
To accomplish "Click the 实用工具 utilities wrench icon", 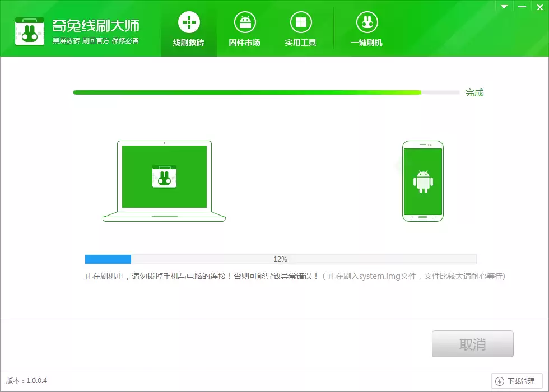I will click(x=301, y=22).
